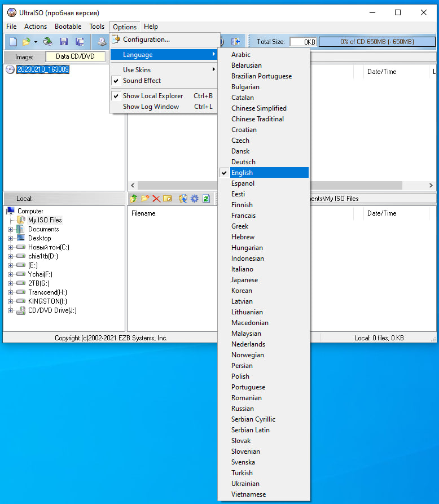The image size is (439, 504).
Task: Click the Open file folder toolbar icon
Action: (x=27, y=42)
